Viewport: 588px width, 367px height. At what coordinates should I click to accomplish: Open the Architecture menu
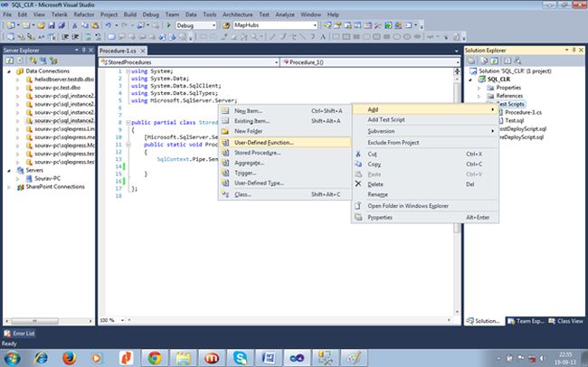click(x=238, y=14)
